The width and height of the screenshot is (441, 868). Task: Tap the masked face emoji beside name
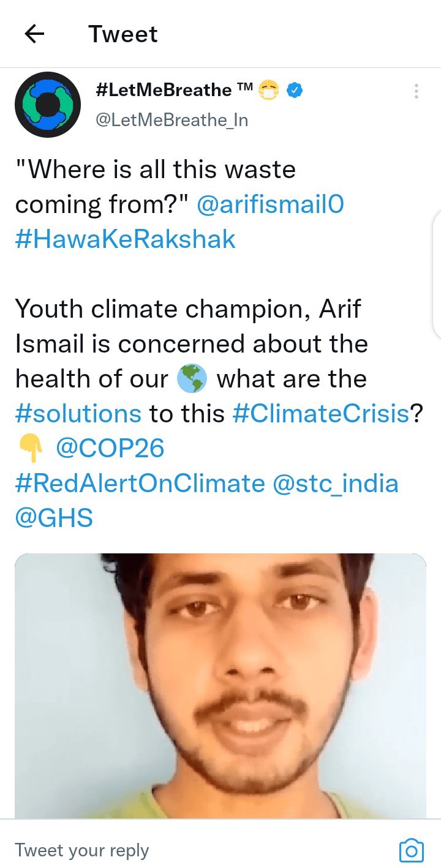click(x=268, y=91)
